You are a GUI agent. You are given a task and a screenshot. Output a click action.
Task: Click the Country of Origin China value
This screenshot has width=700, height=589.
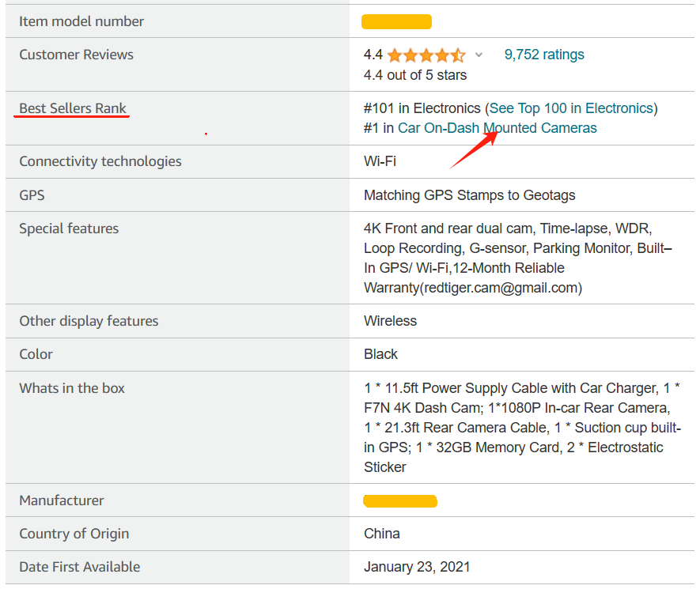(x=382, y=534)
